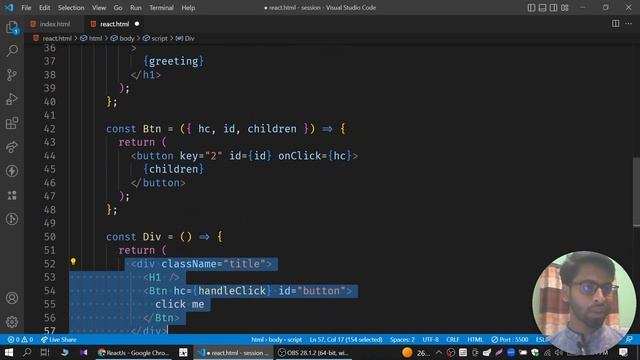This screenshot has width=640, height=360.
Task: Open the lightning bolt extension icon
Action: click(12, 171)
